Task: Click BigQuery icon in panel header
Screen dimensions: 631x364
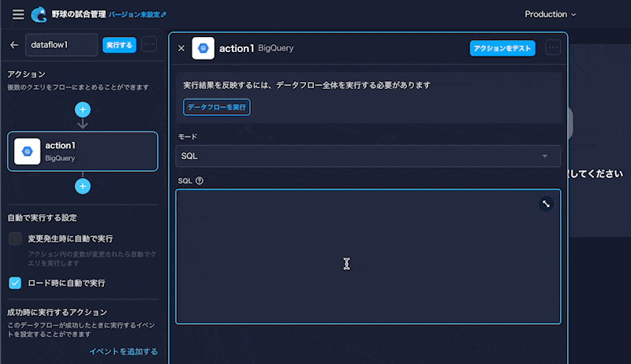Action: click(x=203, y=48)
